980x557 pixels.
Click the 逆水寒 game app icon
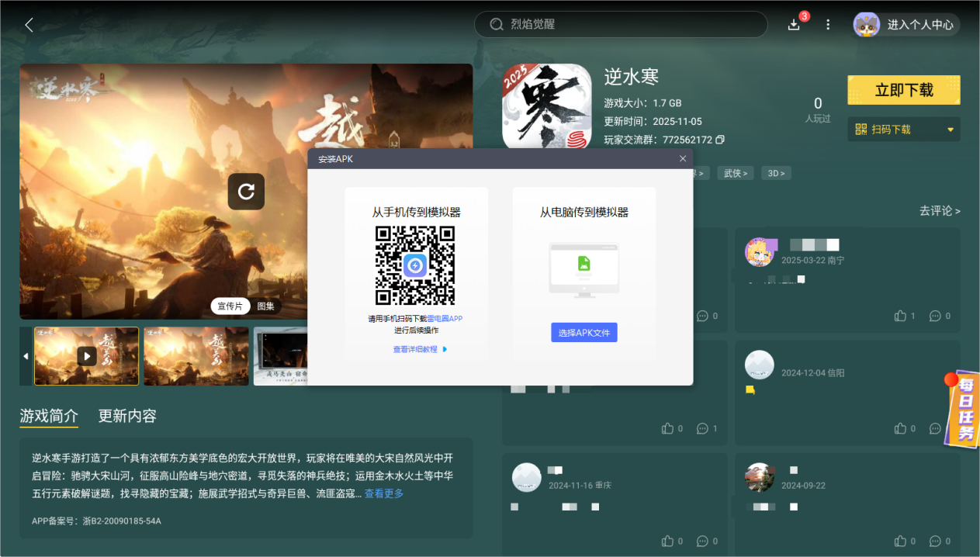coord(547,106)
